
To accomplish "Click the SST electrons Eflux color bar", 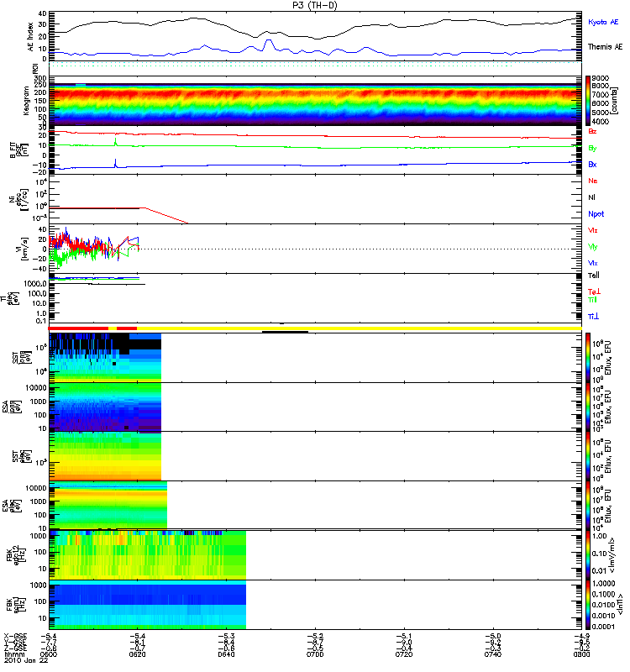I will tap(588, 456).
